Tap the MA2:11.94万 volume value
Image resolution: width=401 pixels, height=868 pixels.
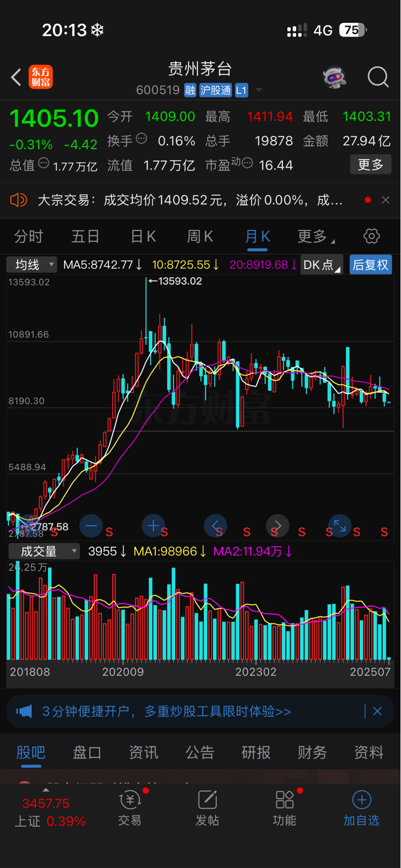[253, 551]
